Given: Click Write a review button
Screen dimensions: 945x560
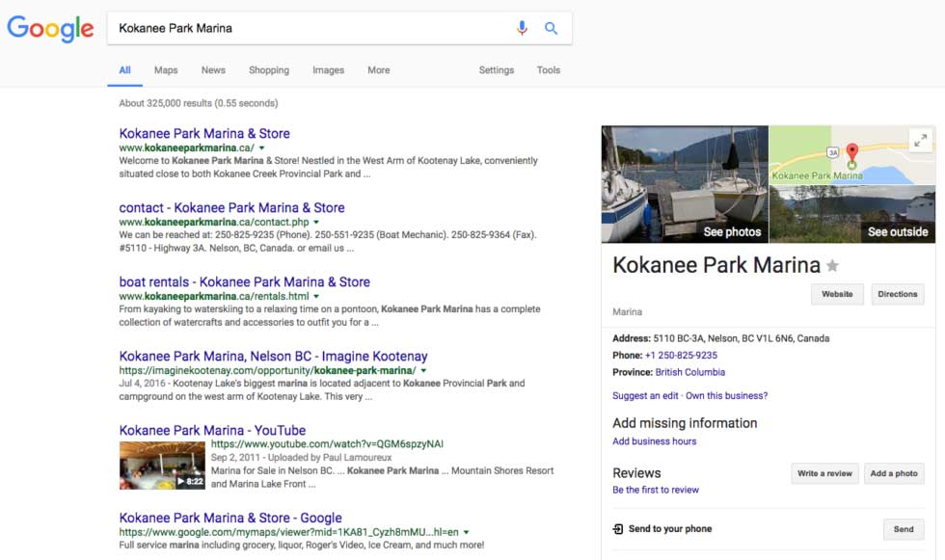Looking at the screenshot, I should point(824,473).
